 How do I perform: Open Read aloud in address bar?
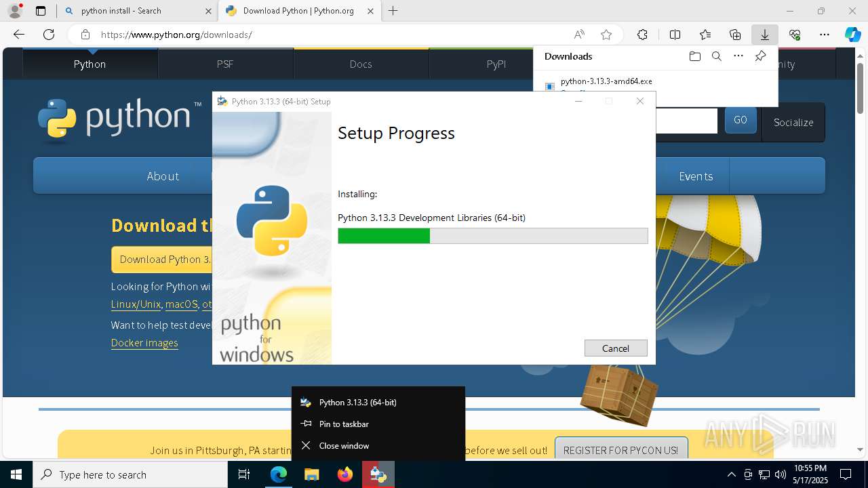pos(579,35)
